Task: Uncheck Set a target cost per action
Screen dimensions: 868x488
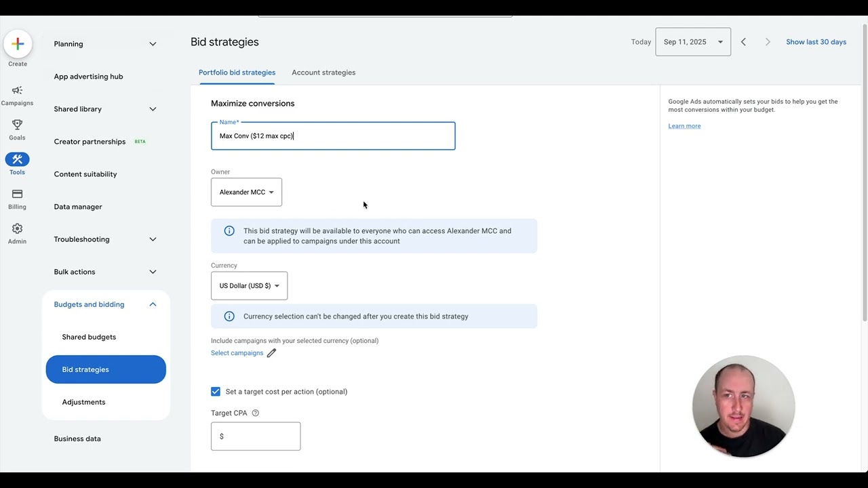Action: [216, 392]
